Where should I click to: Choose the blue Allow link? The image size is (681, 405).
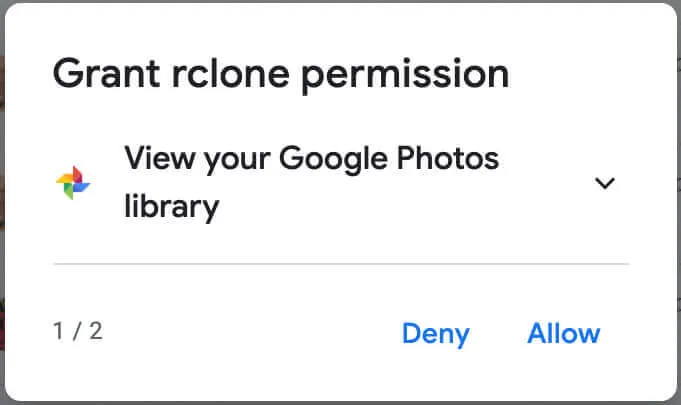564,333
